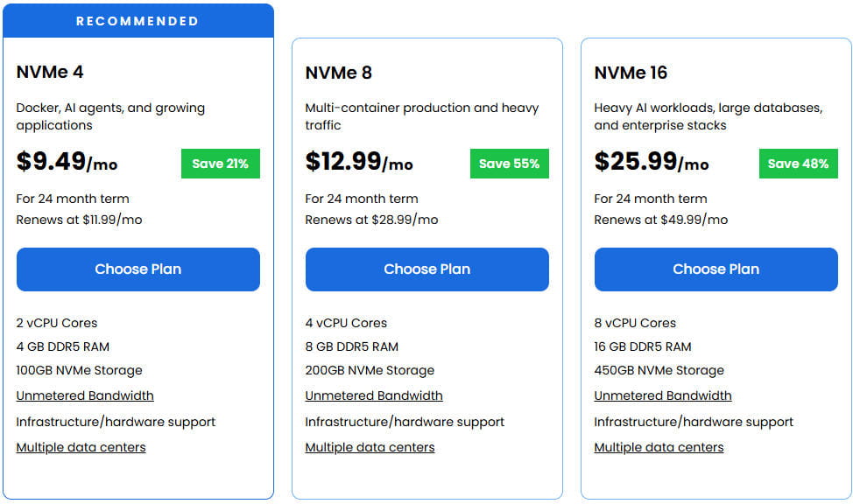This screenshot has width=853, height=504.
Task: Click 'Infrastructure/hardware support' in NVMe 16 card
Action: (694, 422)
